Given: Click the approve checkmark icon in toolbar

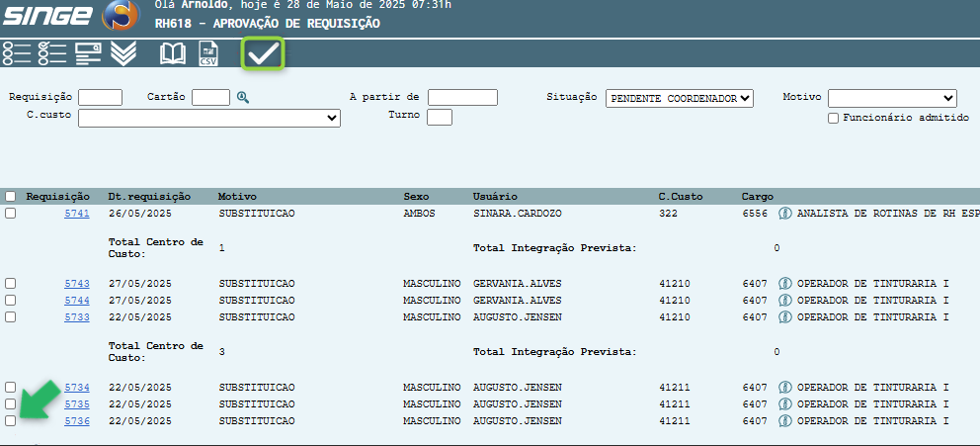Looking at the screenshot, I should tap(263, 54).
